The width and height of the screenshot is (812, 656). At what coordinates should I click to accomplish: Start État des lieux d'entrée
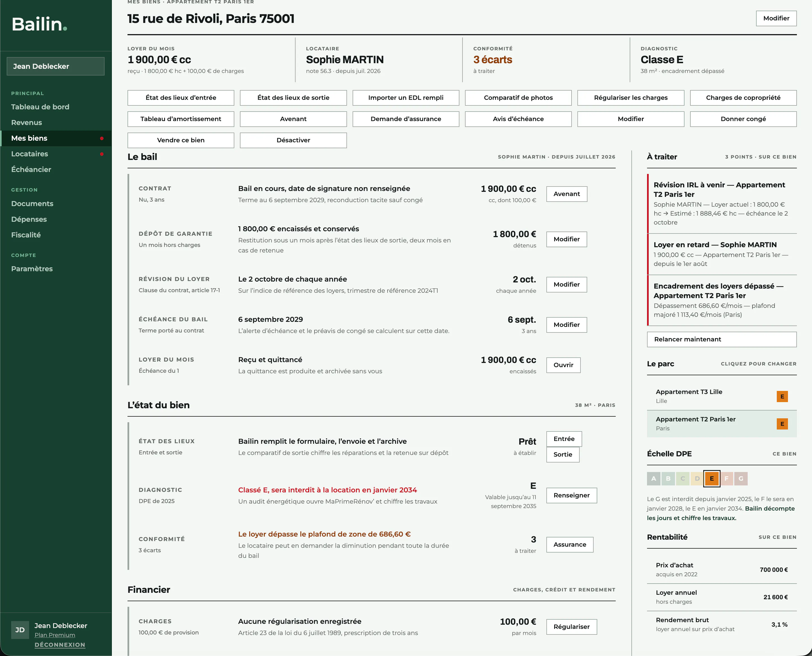181,98
